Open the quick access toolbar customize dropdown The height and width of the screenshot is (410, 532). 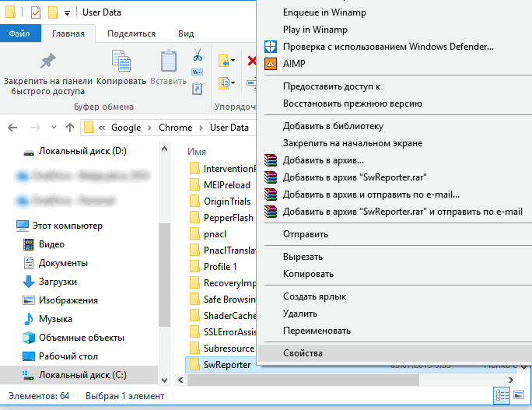pos(67,13)
